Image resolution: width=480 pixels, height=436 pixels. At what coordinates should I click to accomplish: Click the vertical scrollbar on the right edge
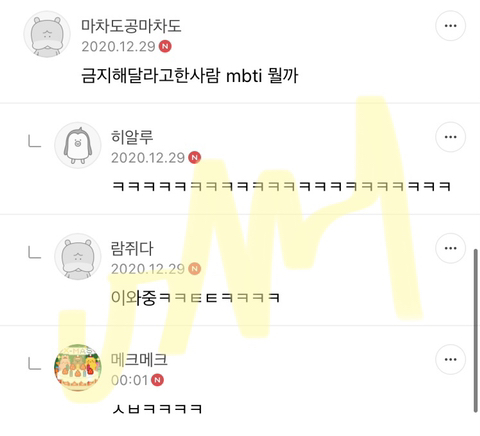(476, 331)
